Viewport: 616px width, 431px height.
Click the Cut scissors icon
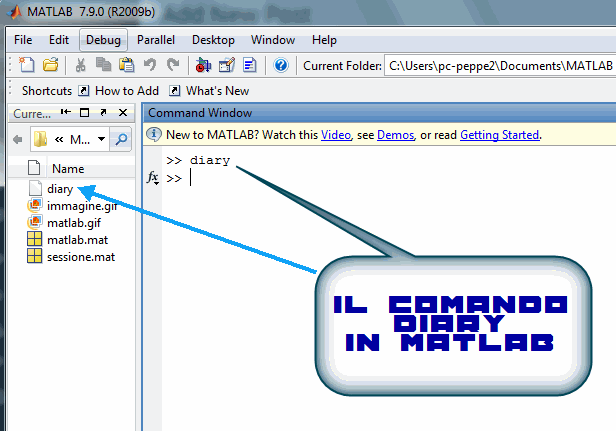click(x=81, y=65)
